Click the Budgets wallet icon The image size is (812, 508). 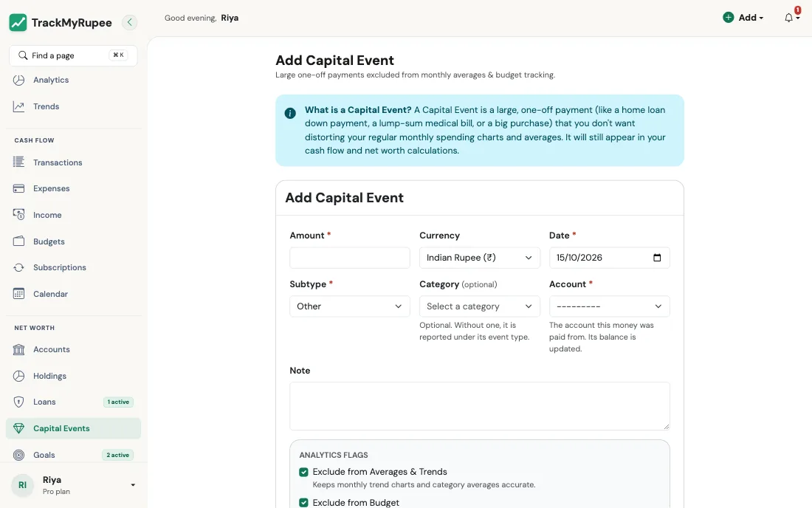point(18,241)
